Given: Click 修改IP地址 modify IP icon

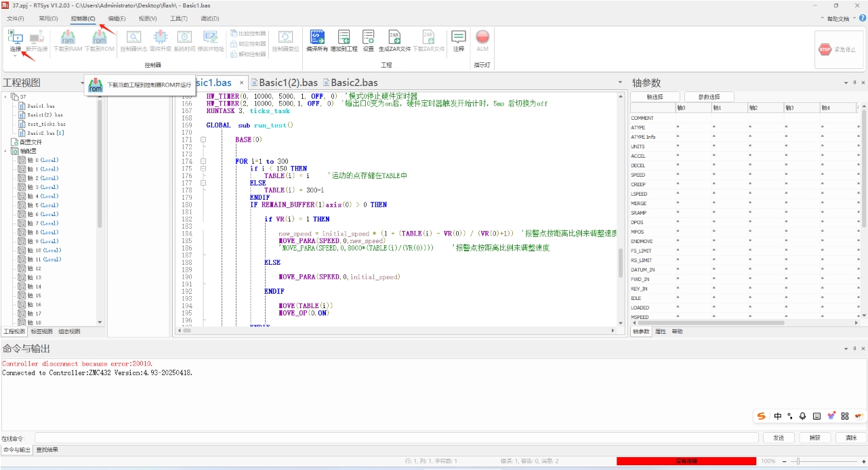Looking at the screenshot, I should pos(211,38).
